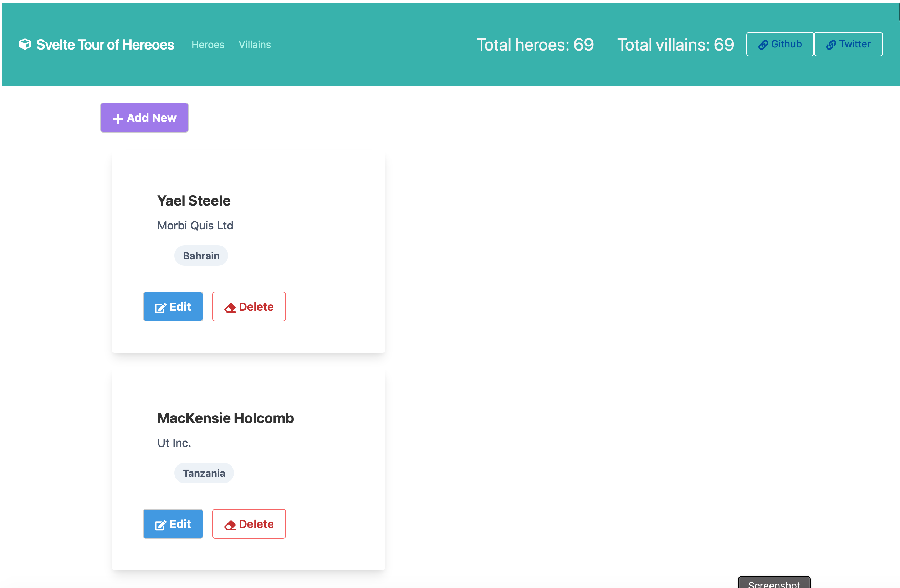Screen dimensions: 900x588
Task: Click the eraser icon on Yael Steele's Delete
Action: tap(230, 308)
